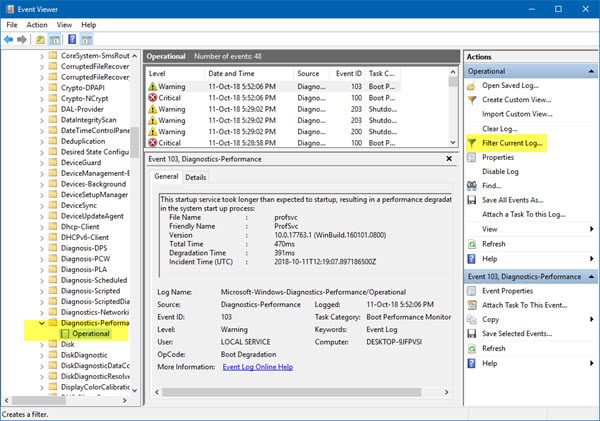600x421 pixels.
Task: Select the DeviceSetupManager tree folder
Action: (x=94, y=195)
